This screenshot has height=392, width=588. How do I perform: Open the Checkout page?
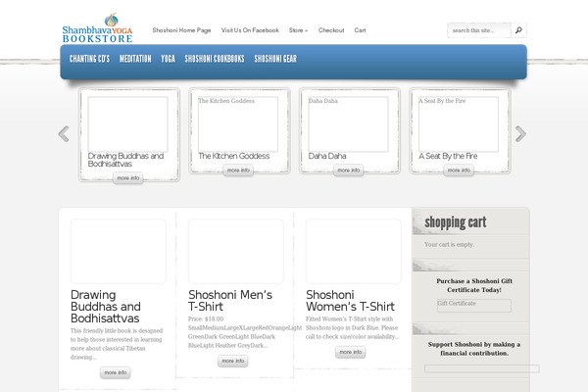331,30
